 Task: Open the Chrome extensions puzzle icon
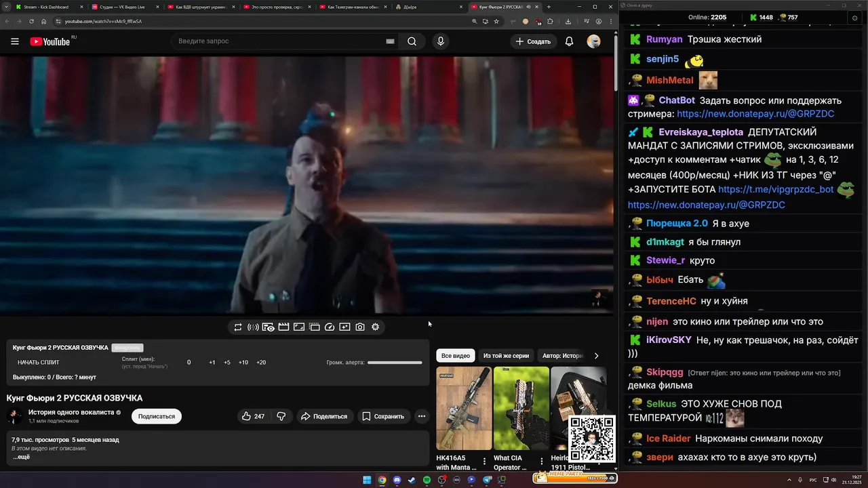coord(550,21)
